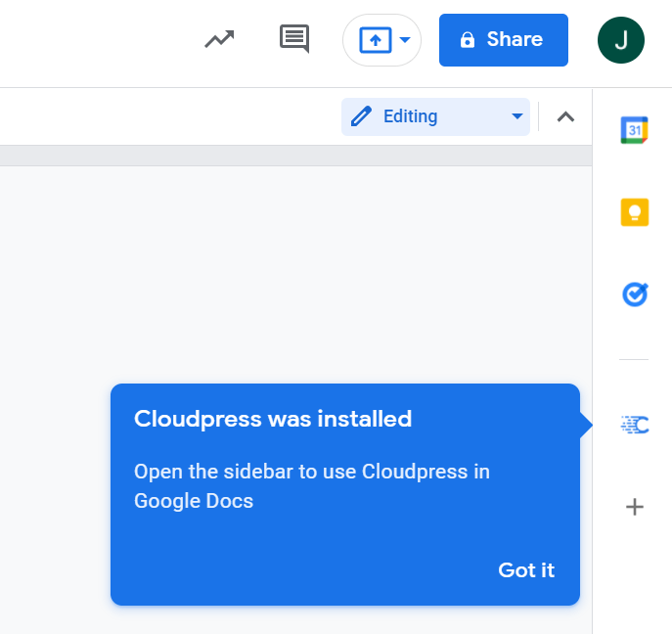Click the 'Cloudpress was installed' heading
Screen dimensions: 672x634
(x=273, y=419)
